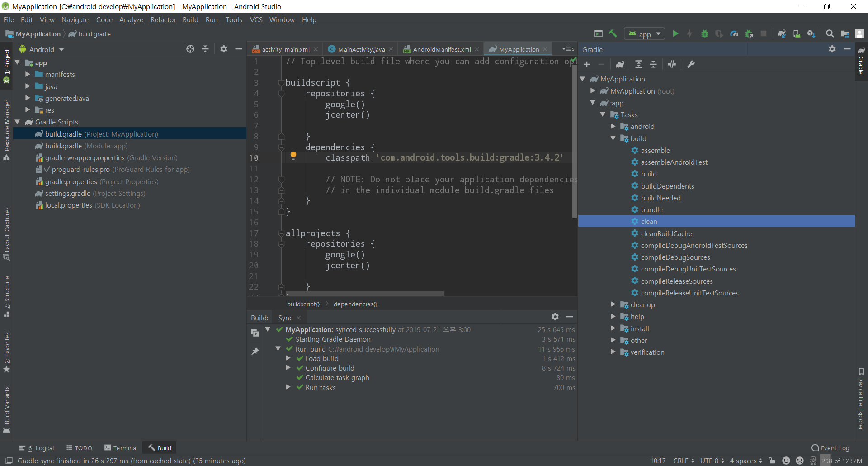The height and width of the screenshot is (466, 868).
Task: Open the TODO tool window
Action: tap(79, 448)
